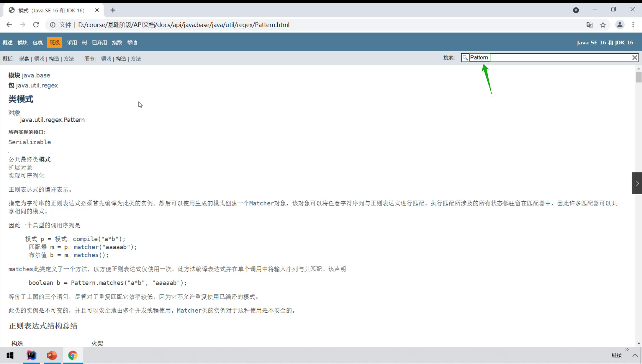Open the 已弃用 navigation item
The width and height of the screenshot is (642, 364).
point(99,43)
